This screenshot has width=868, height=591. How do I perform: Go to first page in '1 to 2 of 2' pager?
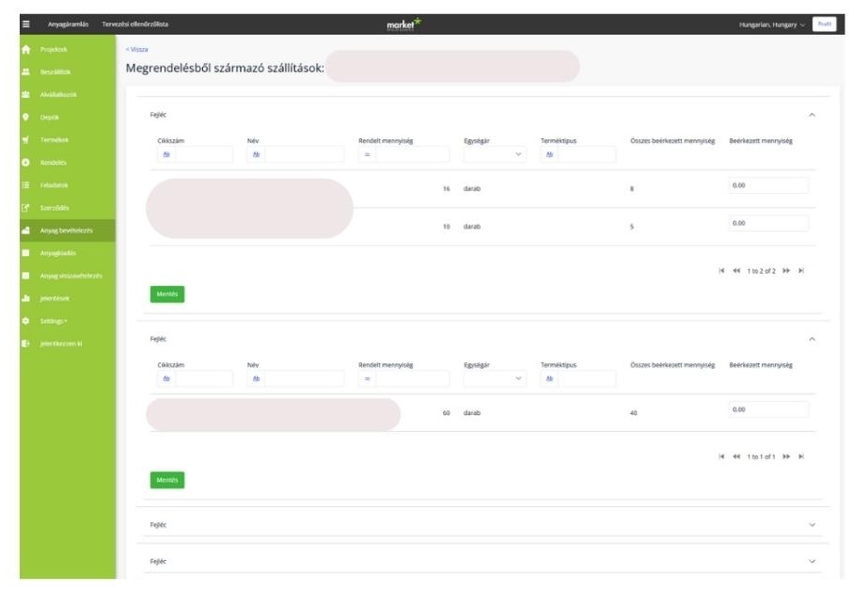(721, 271)
